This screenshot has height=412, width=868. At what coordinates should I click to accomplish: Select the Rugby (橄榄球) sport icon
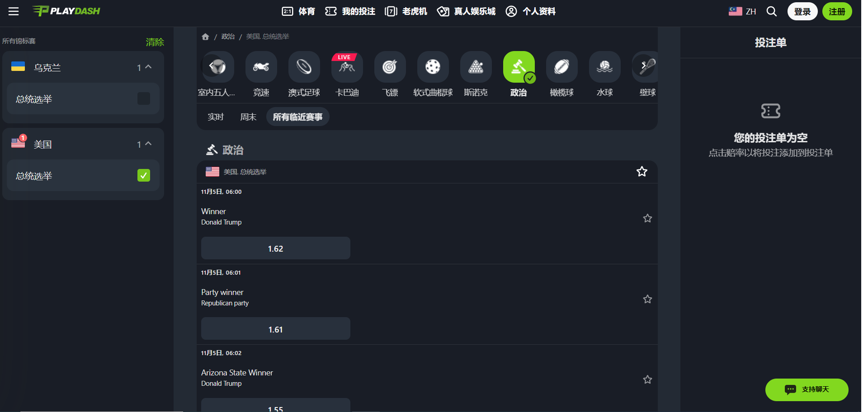coord(561,67)
